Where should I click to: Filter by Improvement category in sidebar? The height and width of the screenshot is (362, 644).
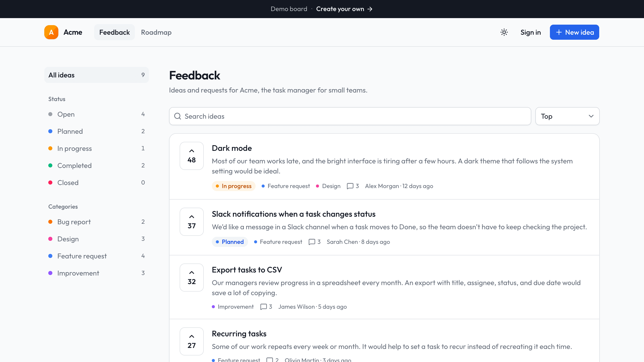97,273
